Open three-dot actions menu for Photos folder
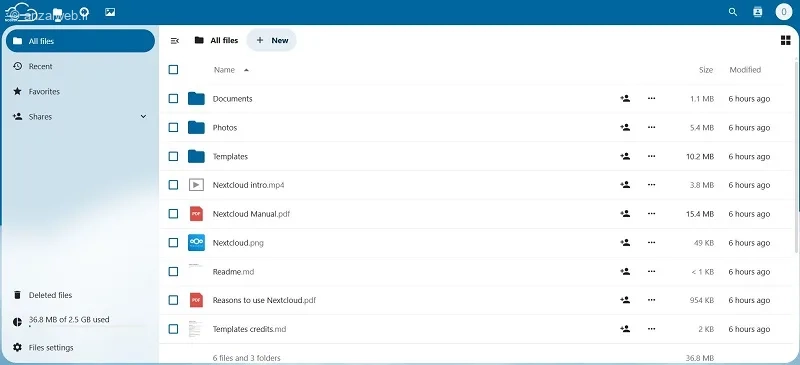Image resolution: width=800 pixels, height=365 pixels. pos(651,127)
